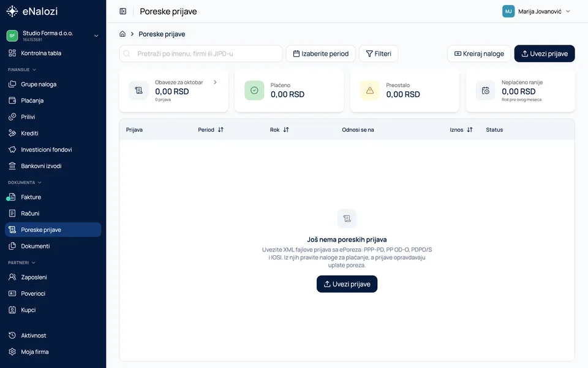Click the empty-state document icon

(347, 218)
